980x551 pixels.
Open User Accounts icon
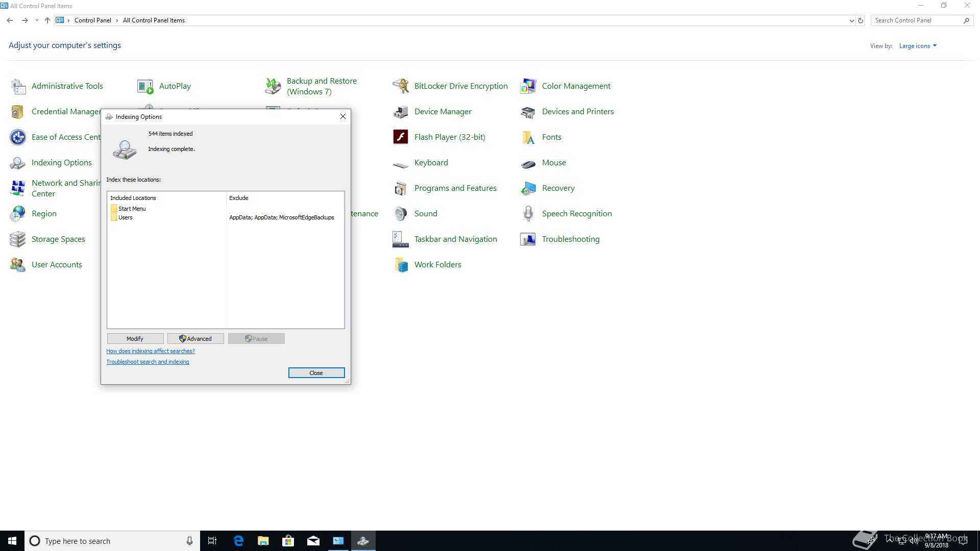click(18, 265)
